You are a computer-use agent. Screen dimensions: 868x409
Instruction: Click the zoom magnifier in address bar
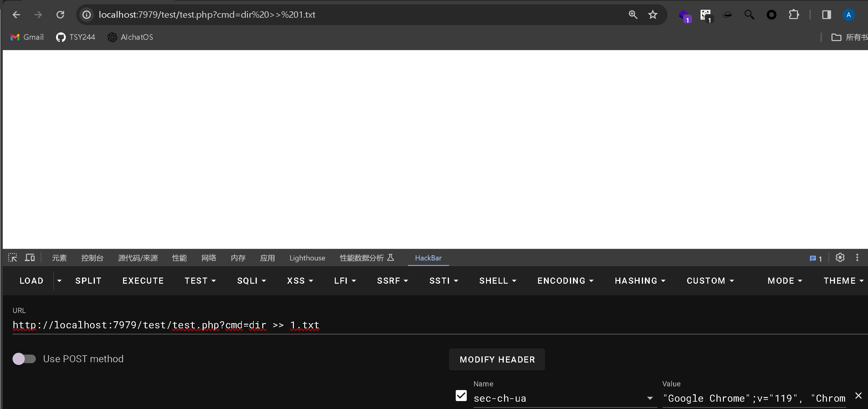tap(633, 15)
